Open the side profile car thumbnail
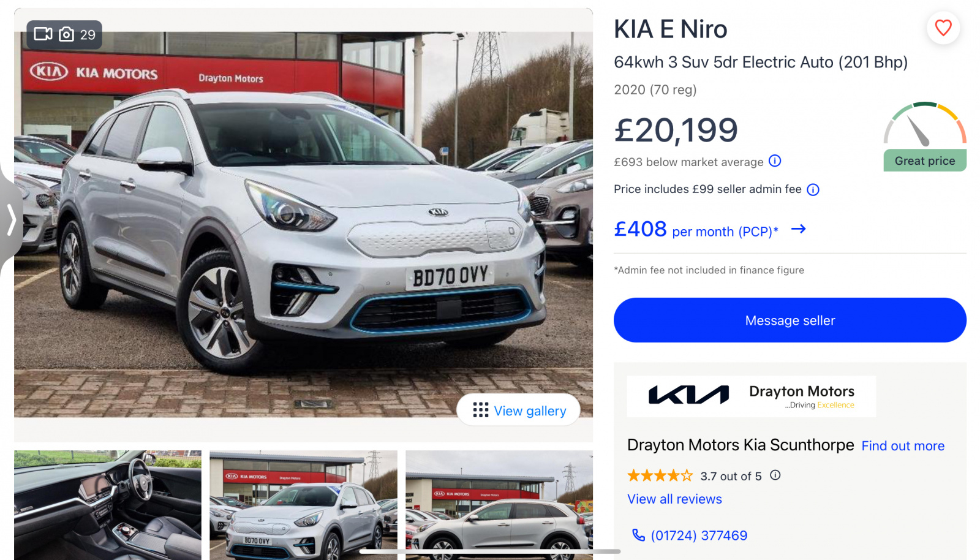 click(499, 505)
